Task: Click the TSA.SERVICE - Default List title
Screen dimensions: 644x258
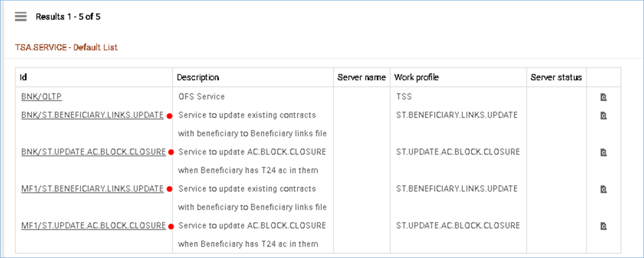Action: coord(66,48)
